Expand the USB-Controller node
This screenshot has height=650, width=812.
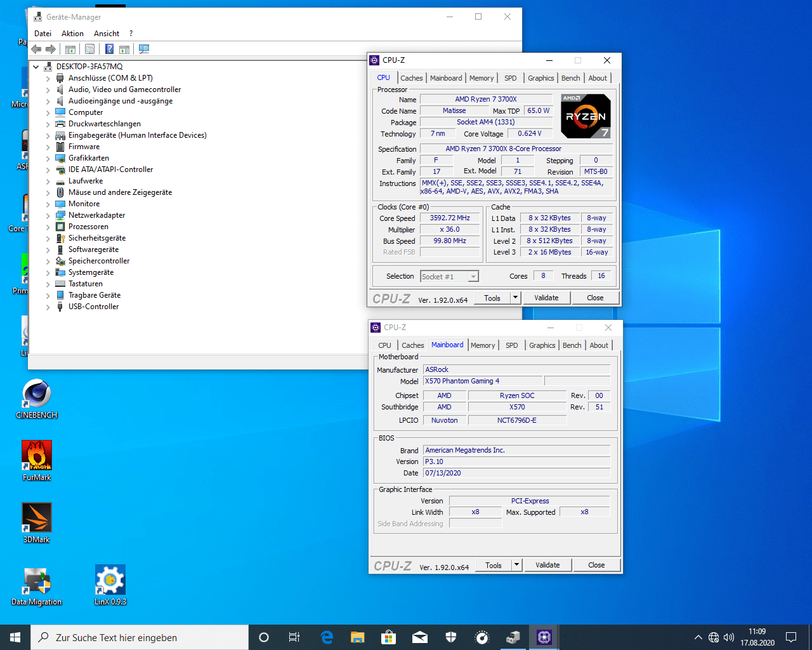pyautogui.click(x=48, y=307)
